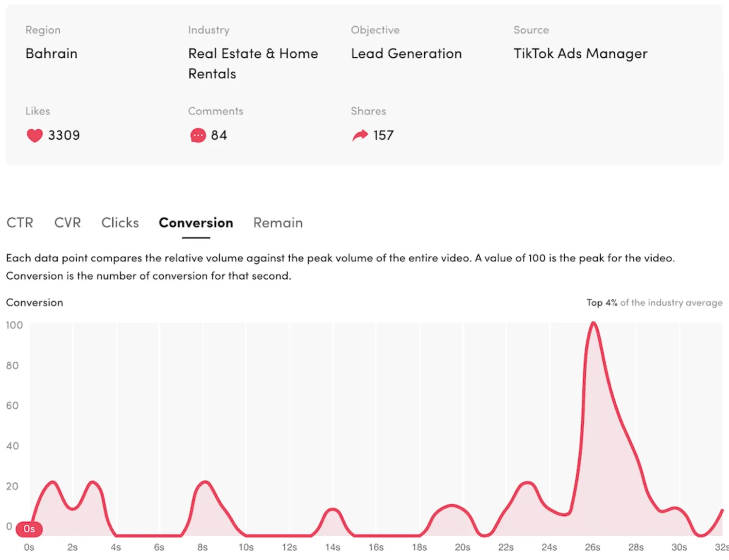729x560 pixels.
Task: Click the chart peak at 26s
Action: point(593,323)
